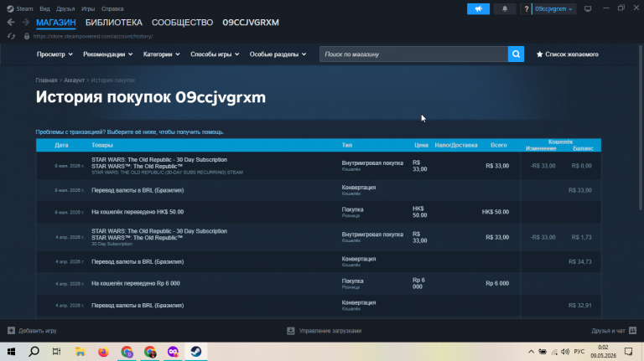Go forward with the right arrow
644x361 pixels.
point(25,22)
